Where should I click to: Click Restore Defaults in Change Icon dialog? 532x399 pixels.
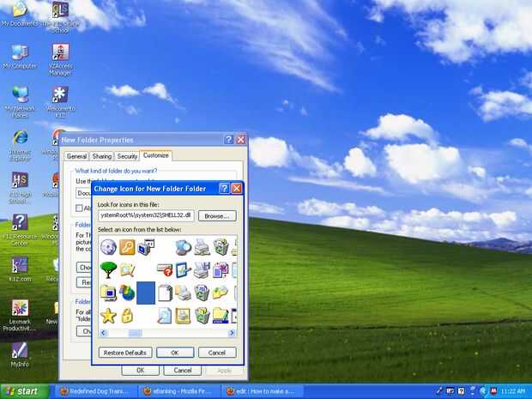click(125, 353)
